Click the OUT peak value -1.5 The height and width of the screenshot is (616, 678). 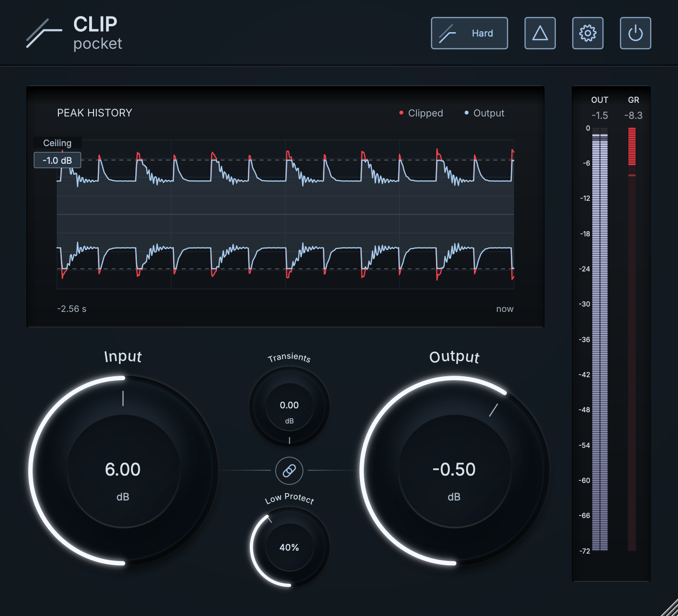point(600,115)
